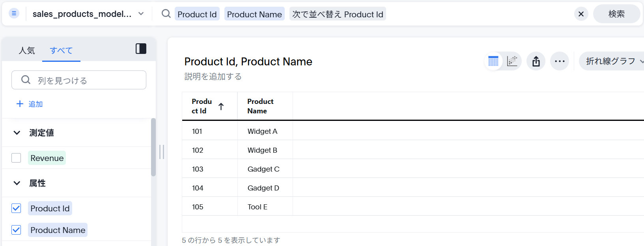Toggle the ascending sort arrow on Product Id
The width and height of the screenshot is (644, 246).
pyautogui.click(x=221, y=106)
